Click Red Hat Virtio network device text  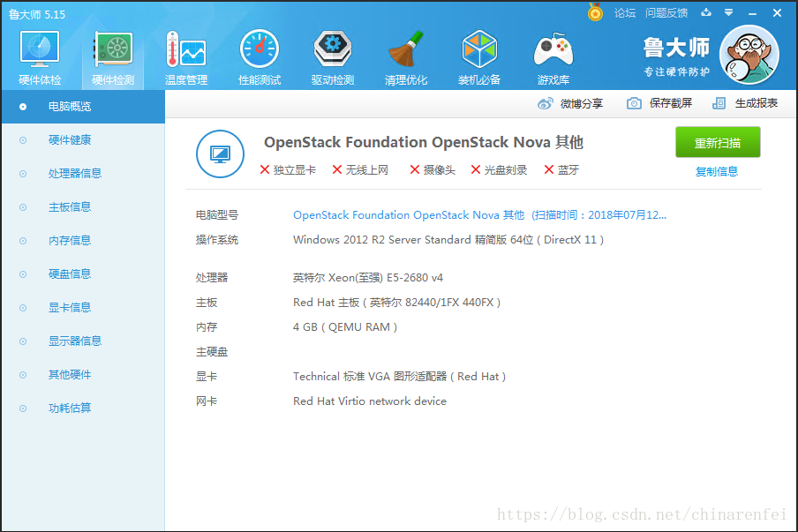(370, 401)
